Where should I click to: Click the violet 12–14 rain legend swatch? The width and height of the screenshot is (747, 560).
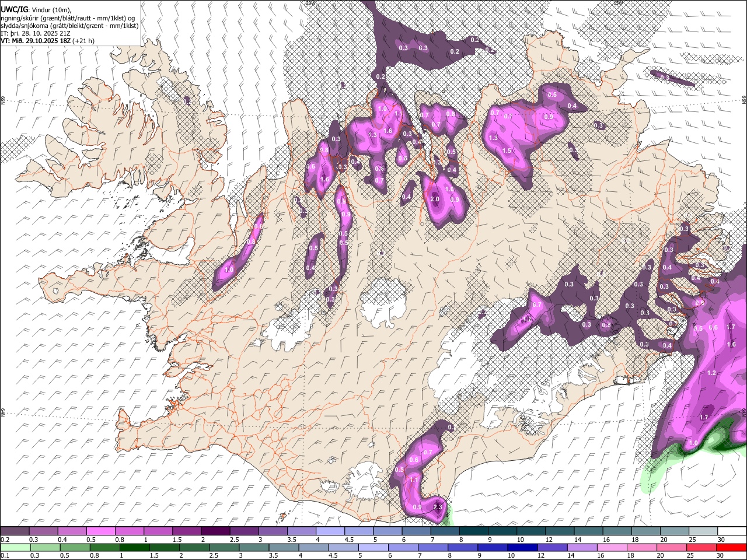pos(552,547)
